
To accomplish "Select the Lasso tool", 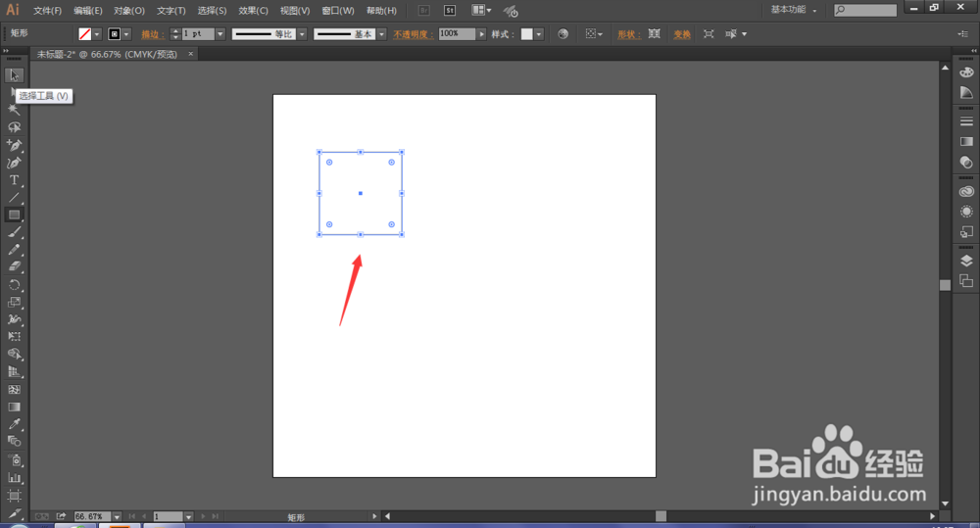I will (x=14, y=127).
